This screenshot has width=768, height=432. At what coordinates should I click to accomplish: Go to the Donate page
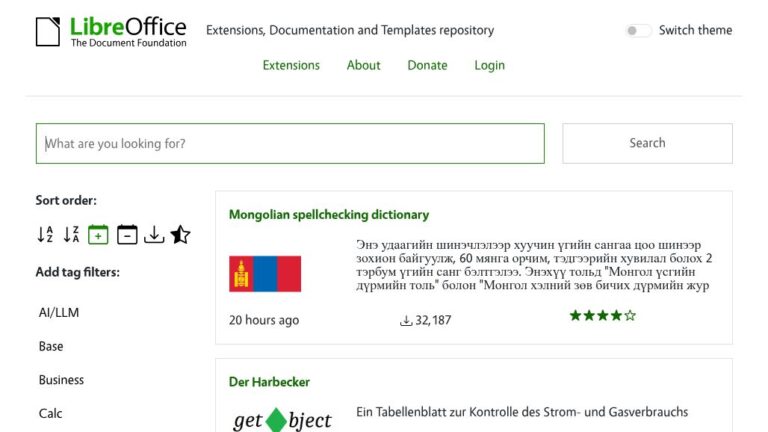(x=427, y=65)
